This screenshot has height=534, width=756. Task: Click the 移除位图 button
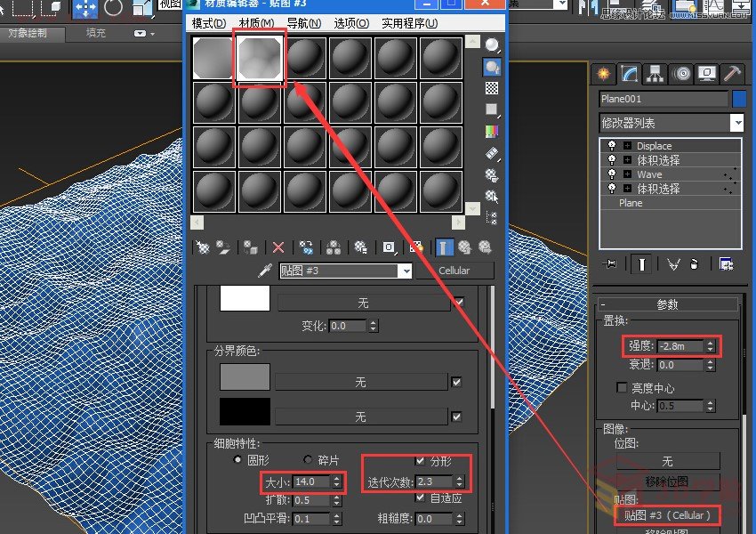point(667,481)
